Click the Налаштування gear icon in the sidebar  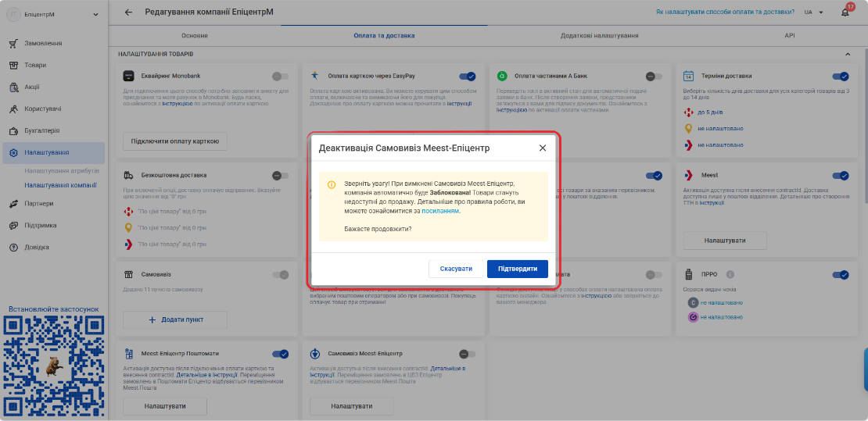(14, 152)
